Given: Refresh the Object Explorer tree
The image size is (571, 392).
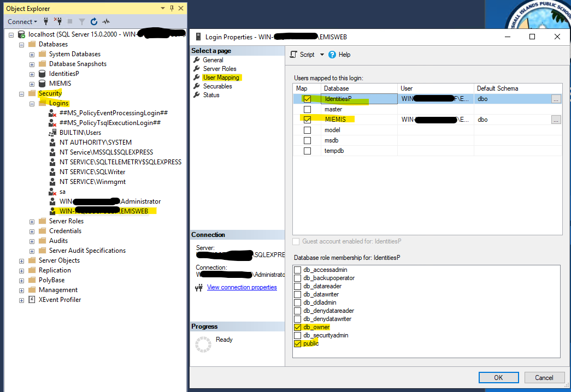Looking at the screenshot, I should pyautogui.click(x=94, y=22).
